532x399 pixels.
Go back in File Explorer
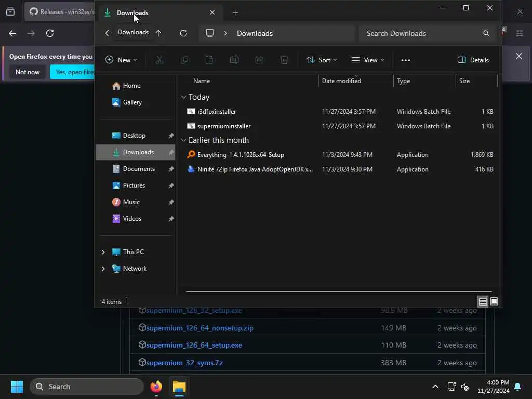pos(108,33)
